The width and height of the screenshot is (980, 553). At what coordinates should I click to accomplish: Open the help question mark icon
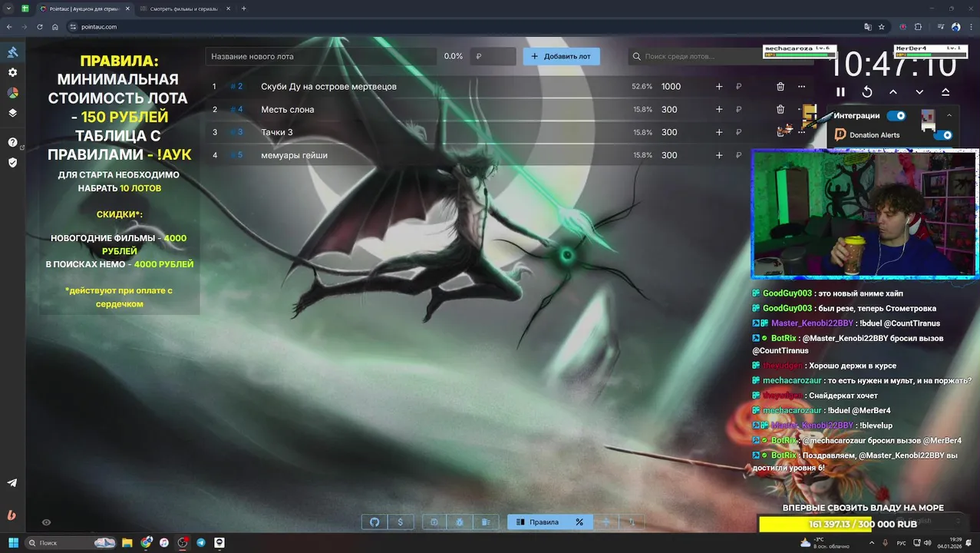click(x=12, y=142)
